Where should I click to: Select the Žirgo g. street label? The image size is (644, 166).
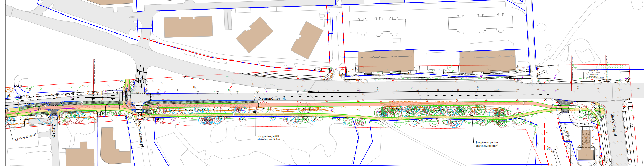pyautogui.click(x=54, y=131)
